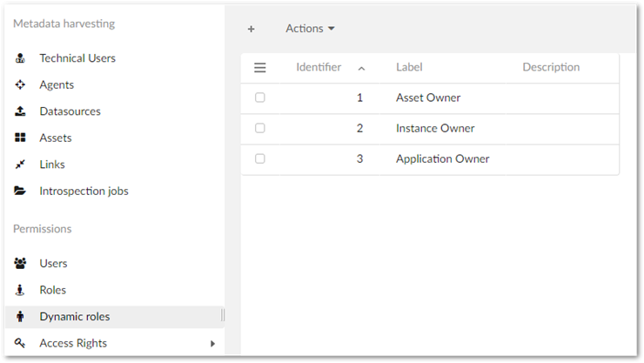Click the Datasources upload icon
Image resolution: width=644 pixels, height=363 pixels.
pos(20,111)
